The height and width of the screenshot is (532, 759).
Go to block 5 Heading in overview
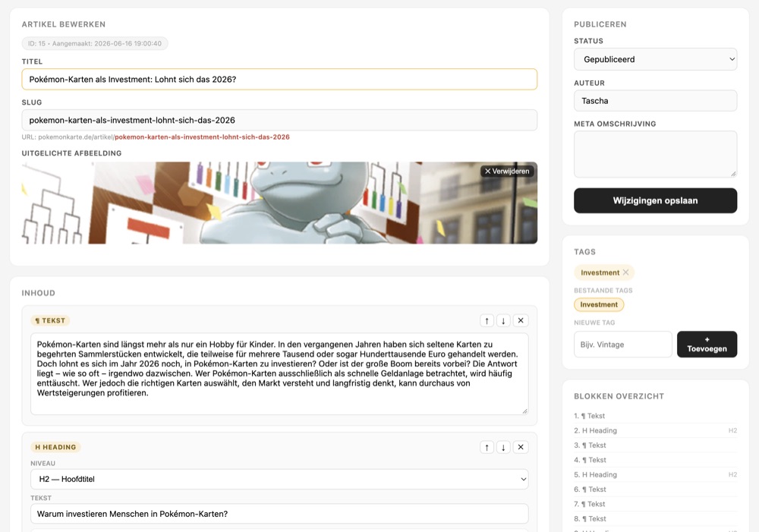click(656, 474)
